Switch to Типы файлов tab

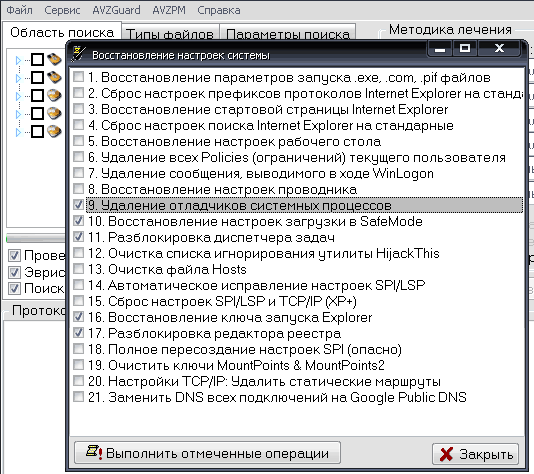170,33
